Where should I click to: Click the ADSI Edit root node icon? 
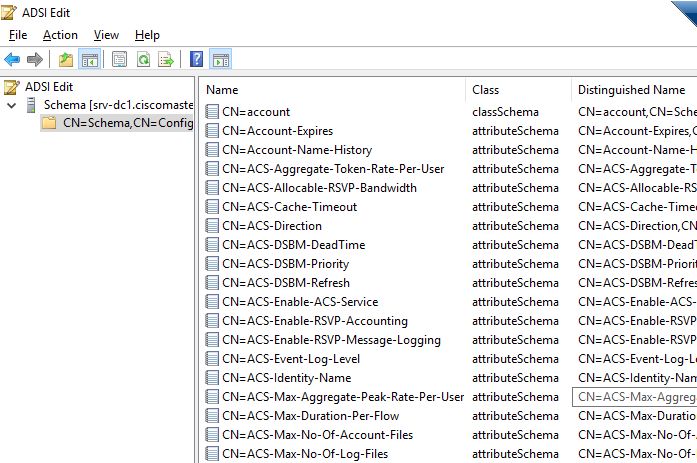click(x=12, y=87)
